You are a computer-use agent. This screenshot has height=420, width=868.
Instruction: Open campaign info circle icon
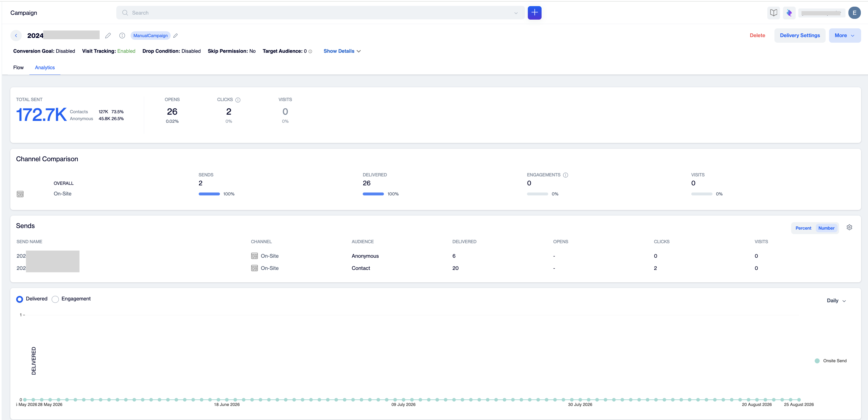pos(122,35)
